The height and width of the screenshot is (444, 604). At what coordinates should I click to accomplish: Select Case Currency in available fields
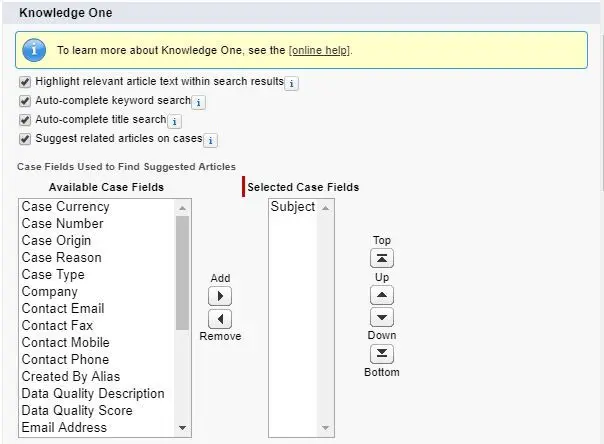[x=97, y=207]
